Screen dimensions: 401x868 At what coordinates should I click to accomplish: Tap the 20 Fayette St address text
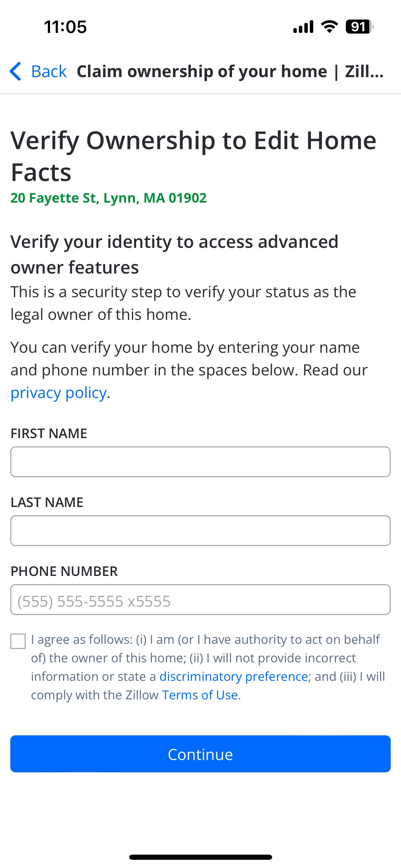[109, 198]
